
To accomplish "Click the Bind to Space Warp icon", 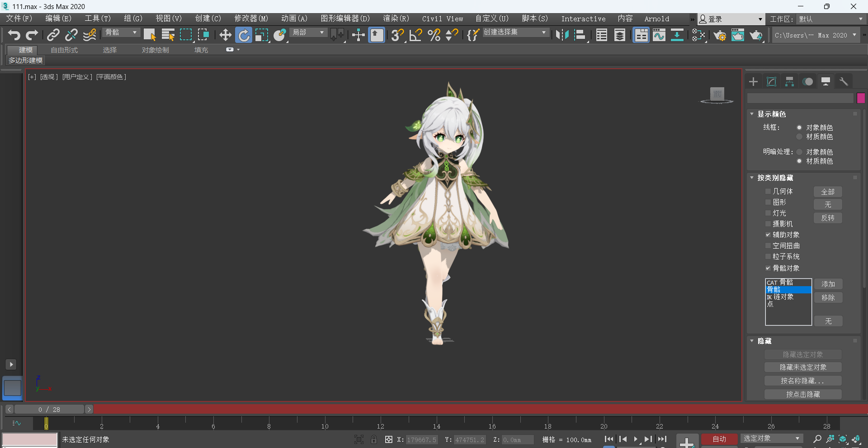I will click(90, 35).
